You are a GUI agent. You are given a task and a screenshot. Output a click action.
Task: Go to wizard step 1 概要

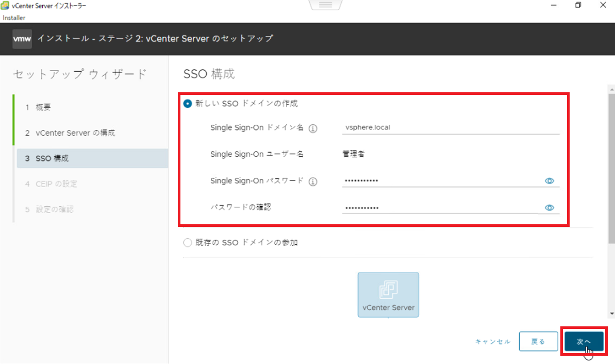pyautogui.click(x=43, y=107)
